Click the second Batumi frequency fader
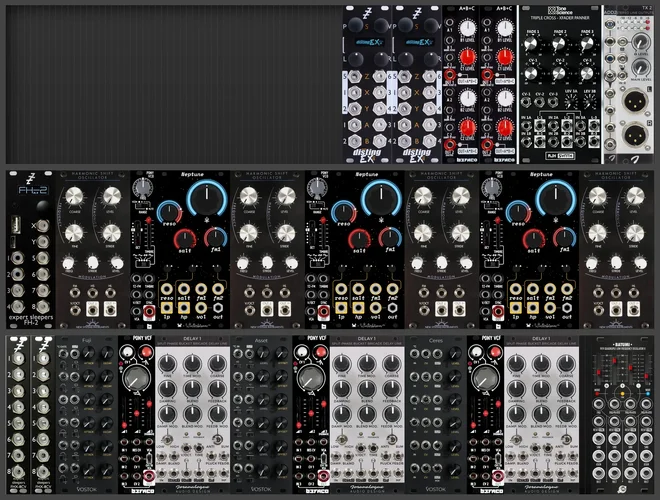The width and height of the screenshot is (660, 500). pos(614,361)
